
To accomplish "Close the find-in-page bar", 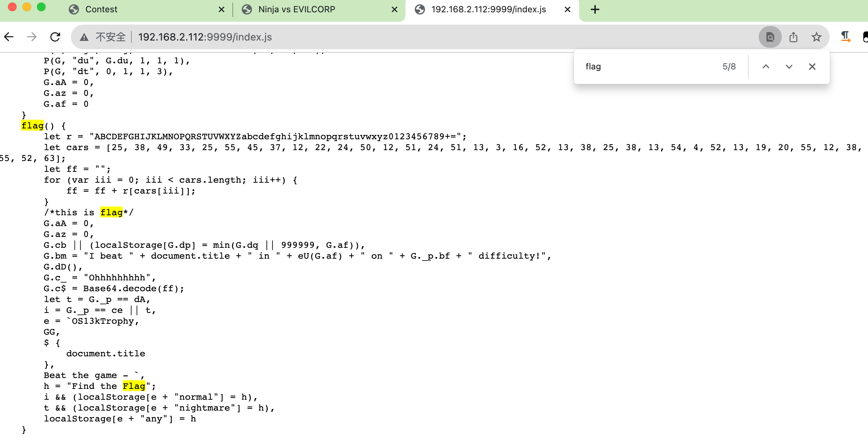I will pos(812,67).
